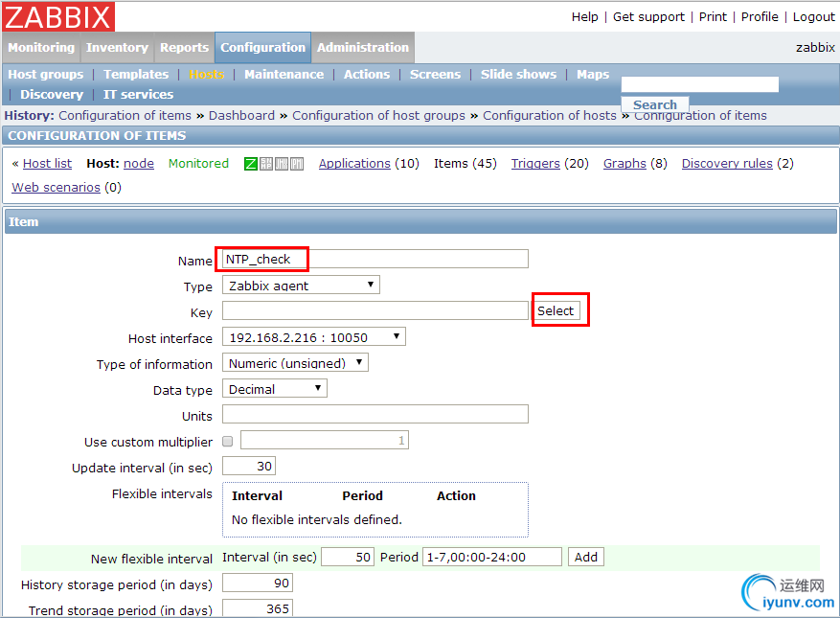Enable the Use custom multiplier checkbox
Image resolution: width=840 pixels, height=618 pixels.
pyautogui.click(x=228, y=441)
